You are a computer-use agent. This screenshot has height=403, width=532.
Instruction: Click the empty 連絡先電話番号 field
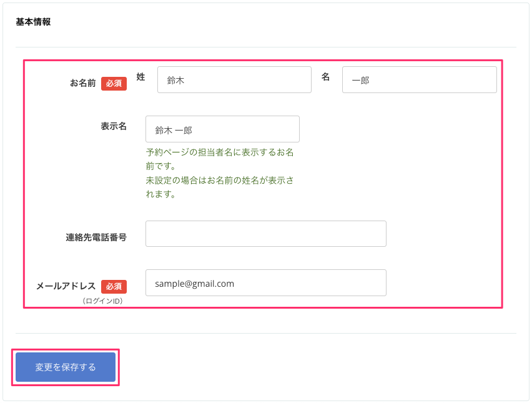point(265,234)
